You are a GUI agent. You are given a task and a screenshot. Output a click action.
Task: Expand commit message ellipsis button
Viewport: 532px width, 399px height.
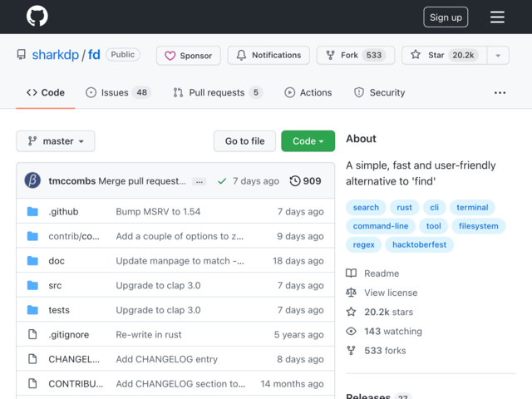click(x=199, y=181)
